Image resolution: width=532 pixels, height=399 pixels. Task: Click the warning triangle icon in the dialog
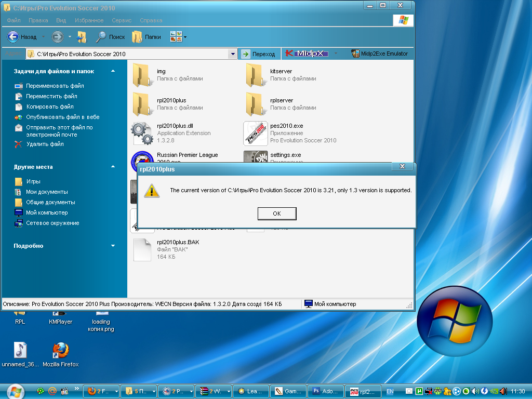point(152,190)
